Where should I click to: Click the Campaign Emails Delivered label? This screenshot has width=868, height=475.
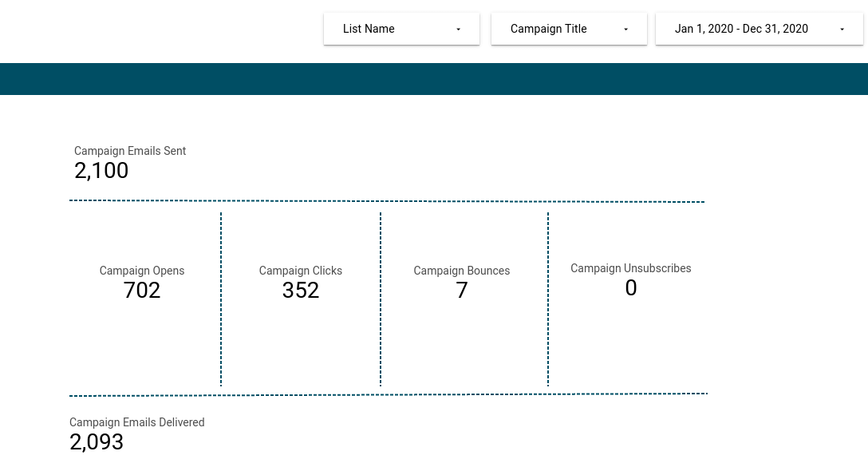coord(136,422)
